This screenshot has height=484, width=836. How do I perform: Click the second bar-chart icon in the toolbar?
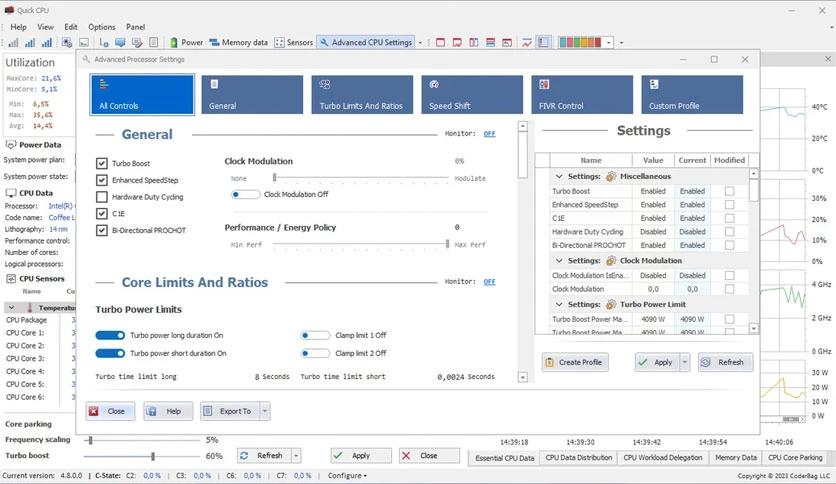pyautogui.click(x=30, y=43)
